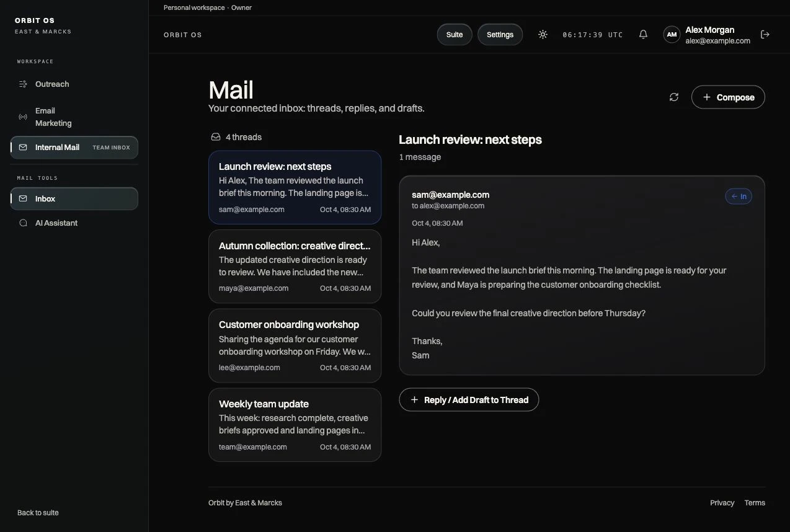Click the inbox tray icon beside 4 threads
The height and width of the screenshot is (532, 790).
[216, 137]
